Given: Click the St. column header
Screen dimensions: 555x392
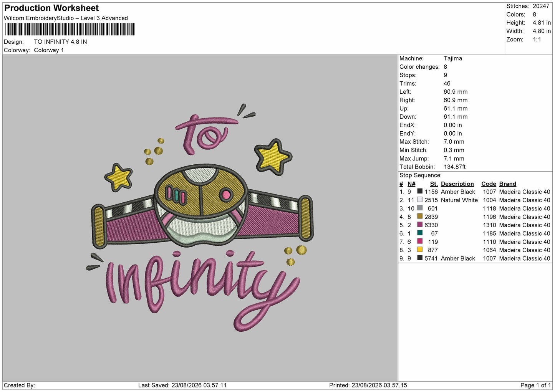Looking at the screenshot, I should point(434,184).
